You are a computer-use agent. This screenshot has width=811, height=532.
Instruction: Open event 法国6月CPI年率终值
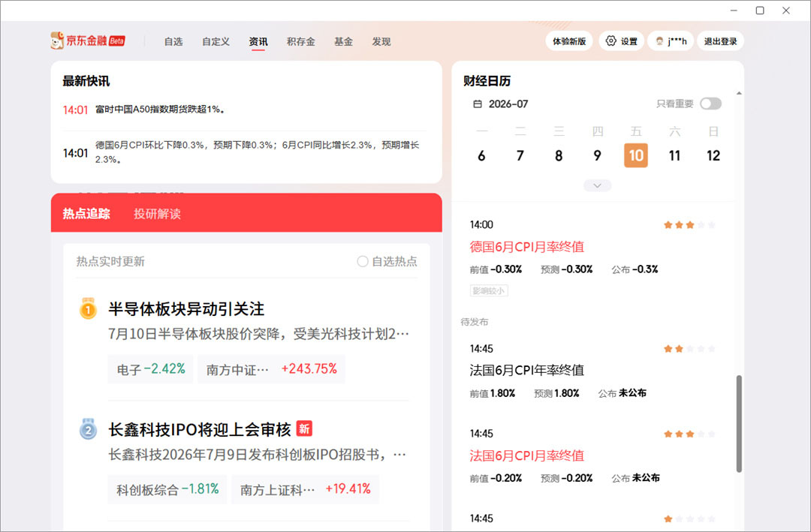[x=526, y=370]
